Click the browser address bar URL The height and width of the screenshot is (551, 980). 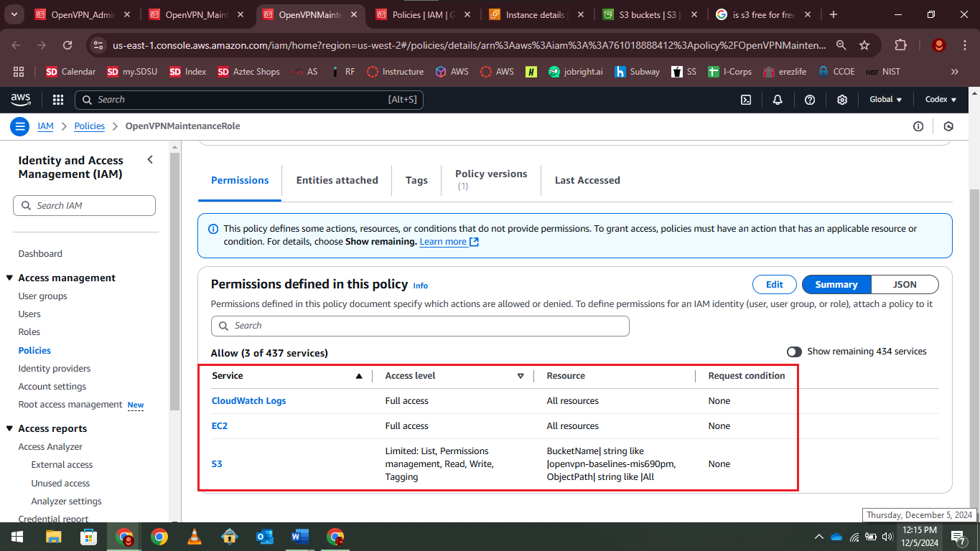[x=470, y=45]
